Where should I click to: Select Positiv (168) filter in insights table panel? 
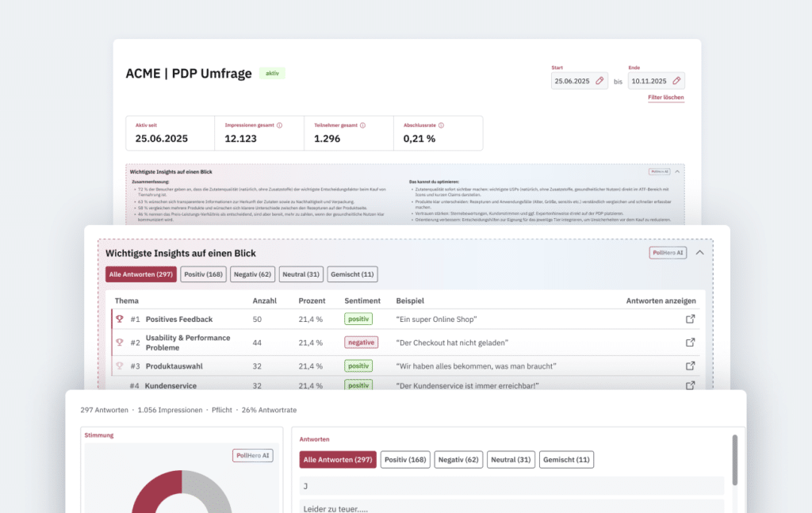(203, 274)
